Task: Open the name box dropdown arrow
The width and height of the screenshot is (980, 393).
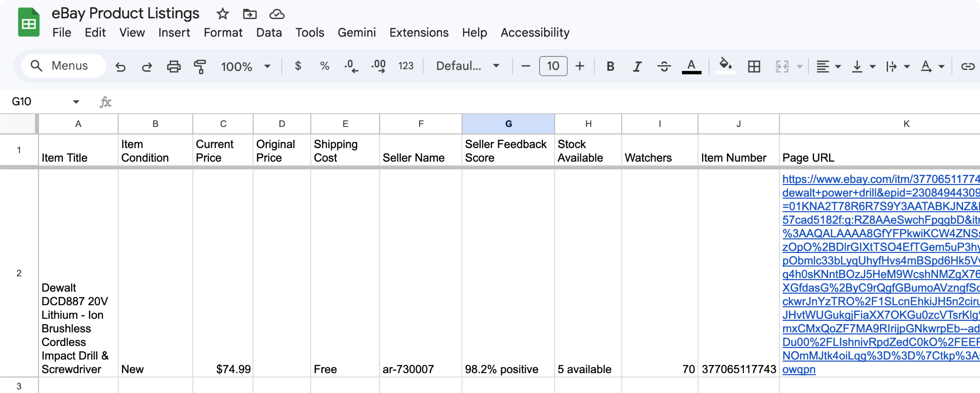Action: 76,102
